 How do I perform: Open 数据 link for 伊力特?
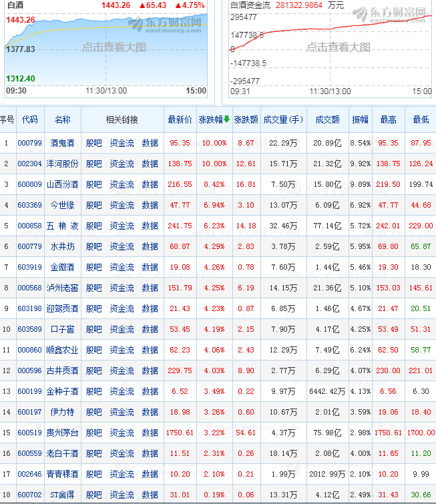pos(150,412)
